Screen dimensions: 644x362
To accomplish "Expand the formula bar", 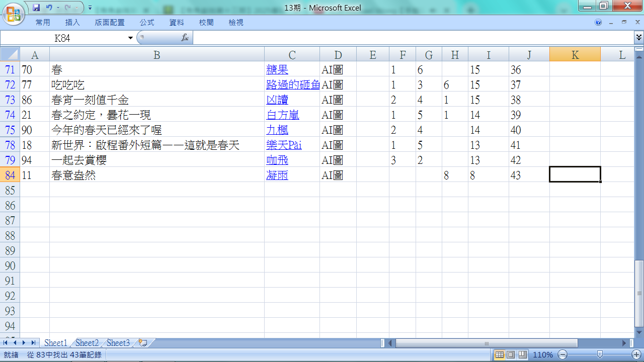I will [638, 38].
